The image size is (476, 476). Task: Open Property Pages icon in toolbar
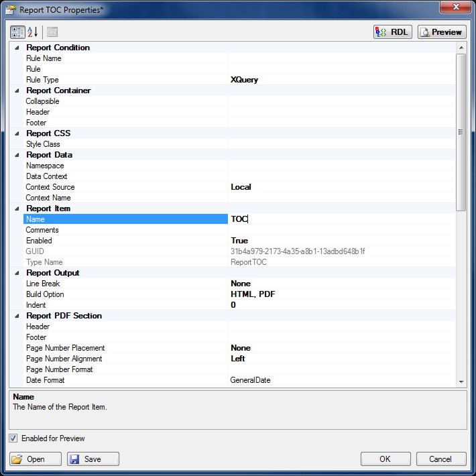[52, 32]
